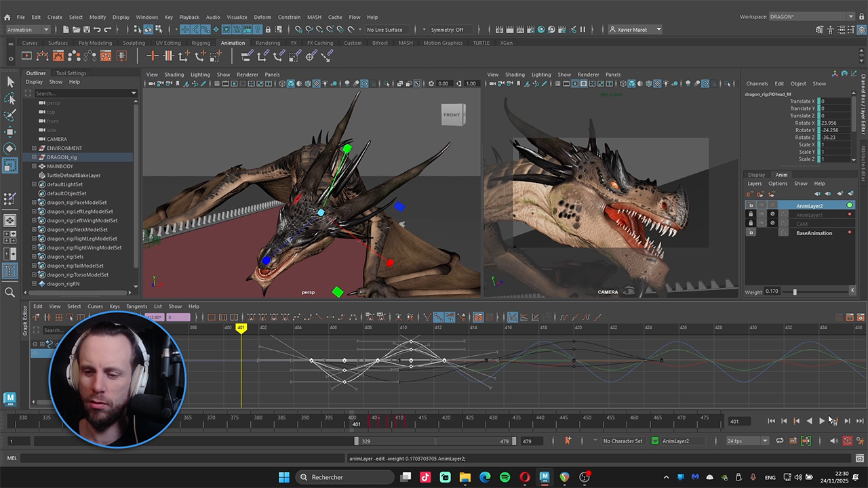Screen dimensions: 868x488
Task: Redo the last action from the toolbar
Action: (107, 29)
